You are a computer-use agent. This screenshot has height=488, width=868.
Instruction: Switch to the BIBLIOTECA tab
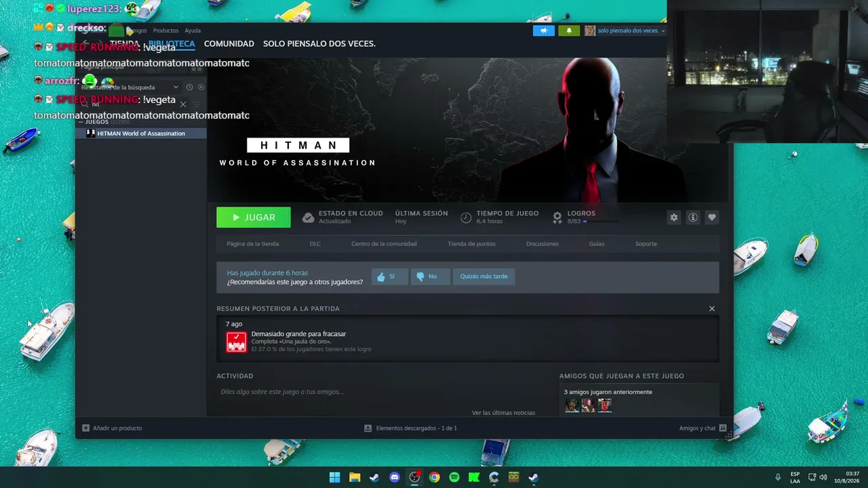[172, 43]
